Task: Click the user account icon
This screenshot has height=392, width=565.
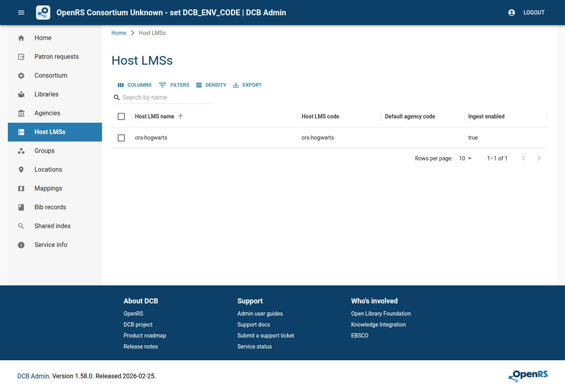Action: [x=512, y=13]
